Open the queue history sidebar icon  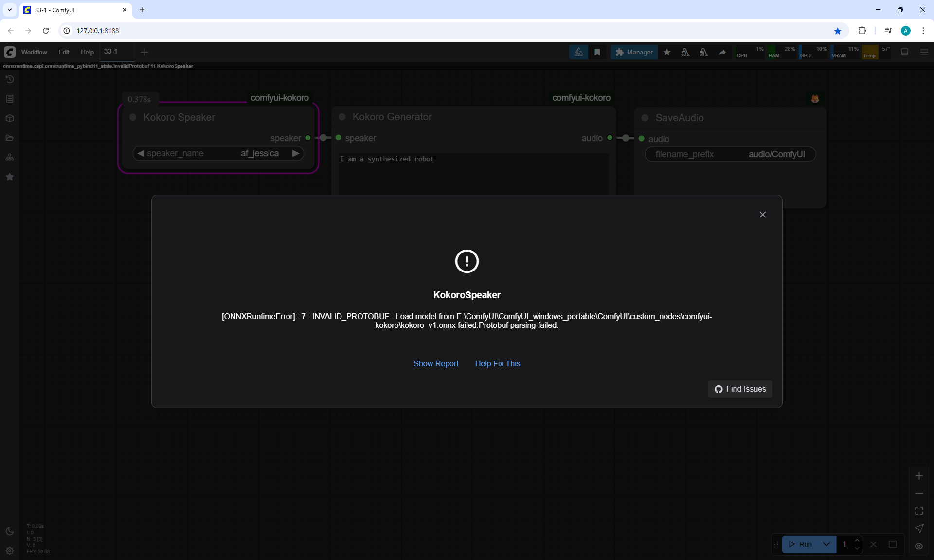point(10,79)
